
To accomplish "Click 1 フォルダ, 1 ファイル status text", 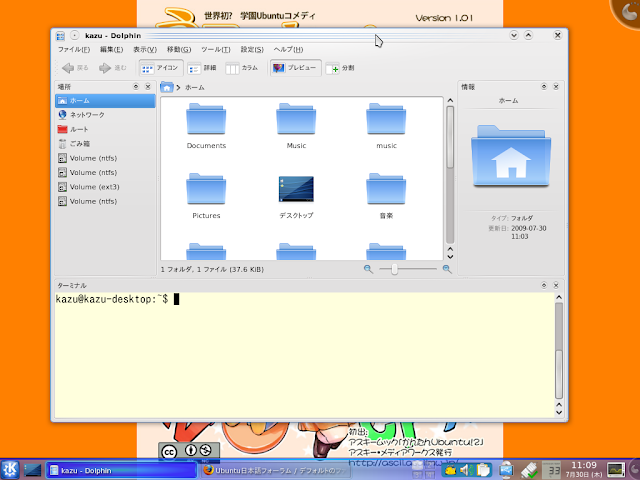I will point(212,269).
